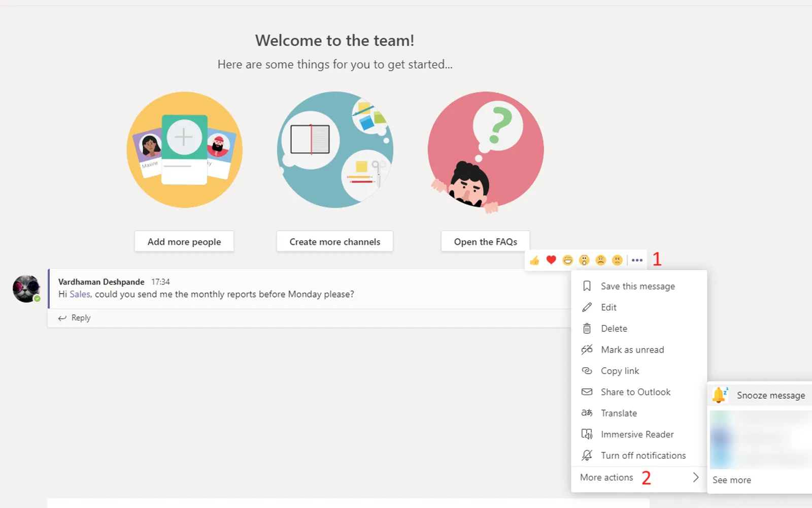React with the thumbs up emoji
The width and height of the screenshot is (812, 508).
(534, 261)
